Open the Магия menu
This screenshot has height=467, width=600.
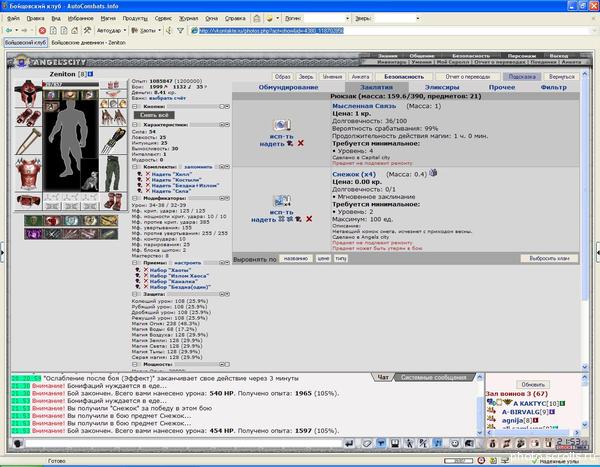click(x=108, y=18)
